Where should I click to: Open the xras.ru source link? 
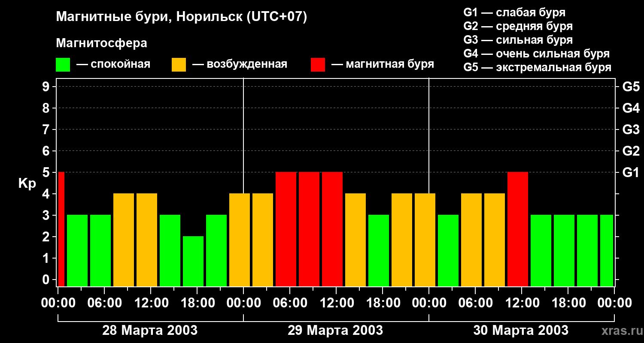pyautogui.click(x=621, y=331)
